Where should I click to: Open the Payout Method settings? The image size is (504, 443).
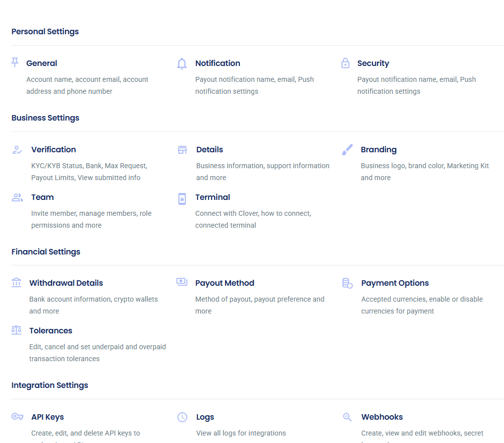[x=224, y=283]
